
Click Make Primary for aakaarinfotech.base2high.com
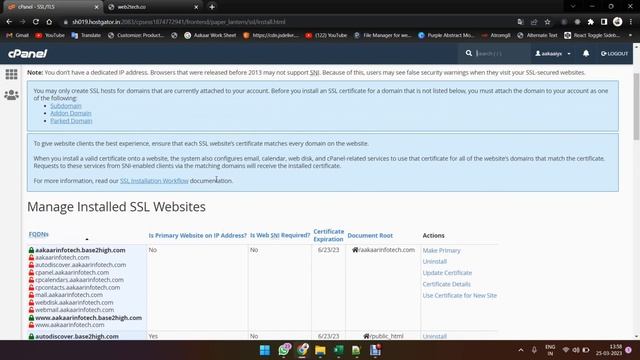441,250
